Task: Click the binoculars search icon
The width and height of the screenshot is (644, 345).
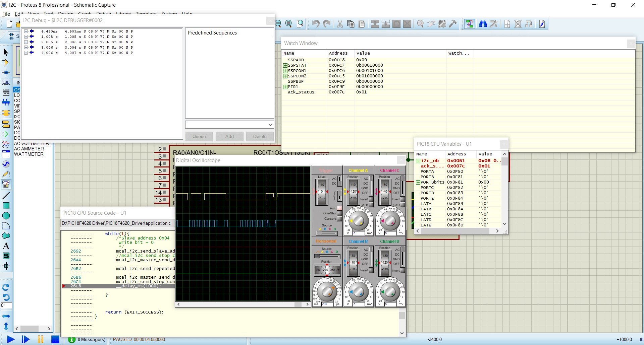Action: [x=483, y=24]
